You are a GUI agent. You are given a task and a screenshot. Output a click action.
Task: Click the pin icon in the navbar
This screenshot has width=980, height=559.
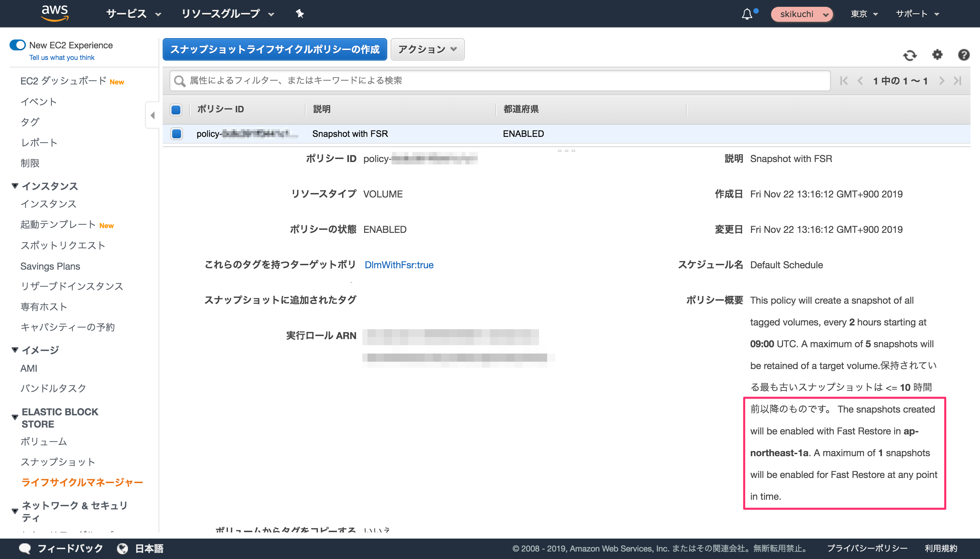[299, 13]
